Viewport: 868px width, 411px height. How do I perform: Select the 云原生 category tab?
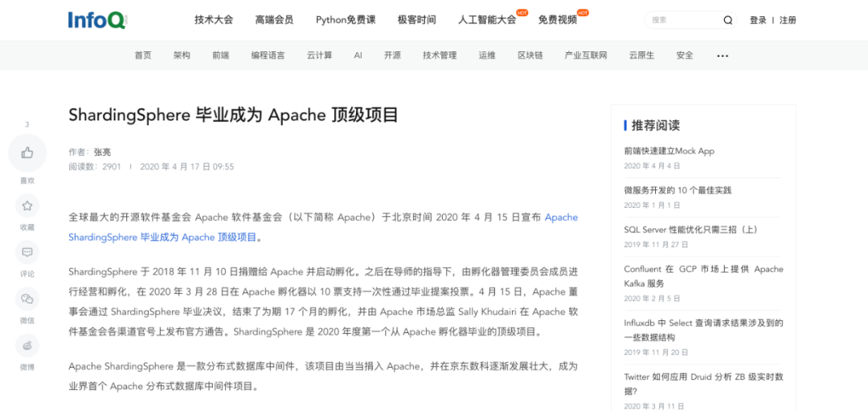click(641, 55)
